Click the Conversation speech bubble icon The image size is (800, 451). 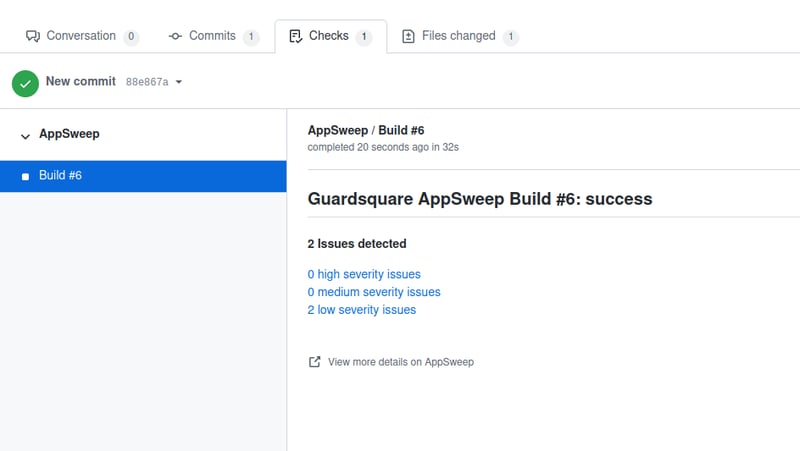[33, 36]
